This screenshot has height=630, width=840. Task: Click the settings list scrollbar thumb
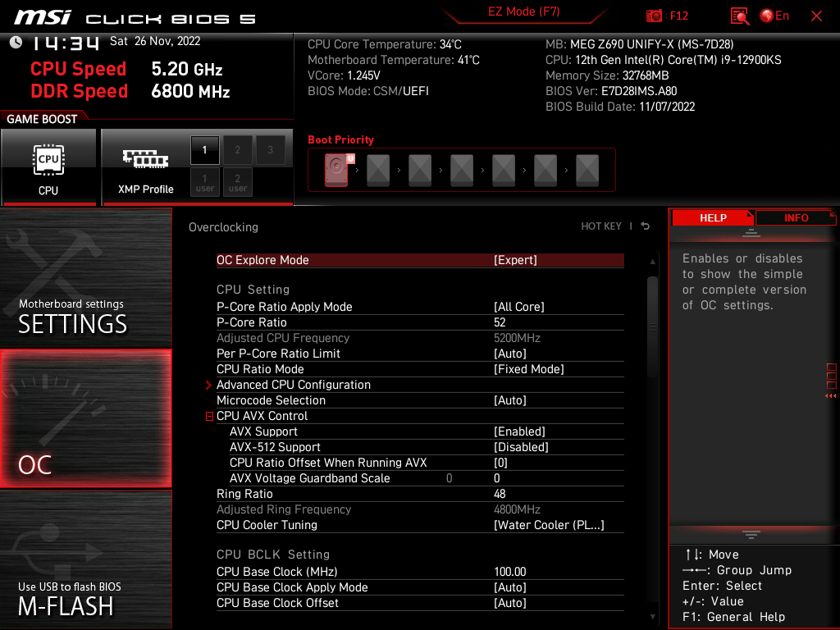tap(652, 326)
